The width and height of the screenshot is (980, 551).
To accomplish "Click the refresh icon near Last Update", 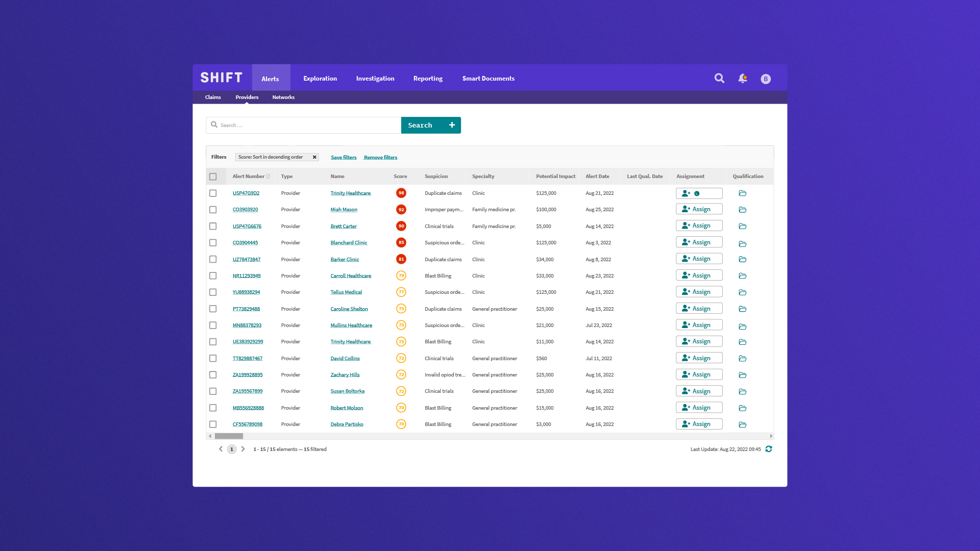I will point(769,449).
